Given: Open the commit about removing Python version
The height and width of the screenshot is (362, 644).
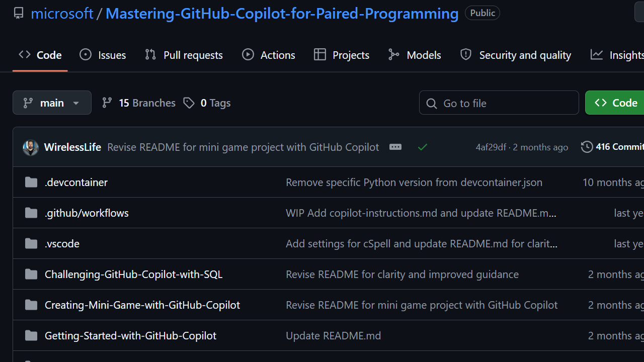Looking at the screenshot, I should [x=414, y=182].
